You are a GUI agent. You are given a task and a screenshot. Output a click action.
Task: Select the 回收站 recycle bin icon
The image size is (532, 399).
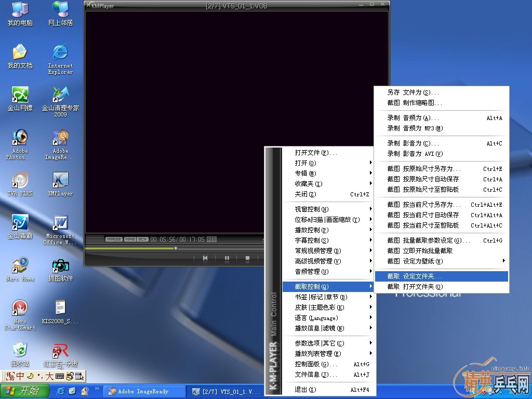click(x=20, y=355)
